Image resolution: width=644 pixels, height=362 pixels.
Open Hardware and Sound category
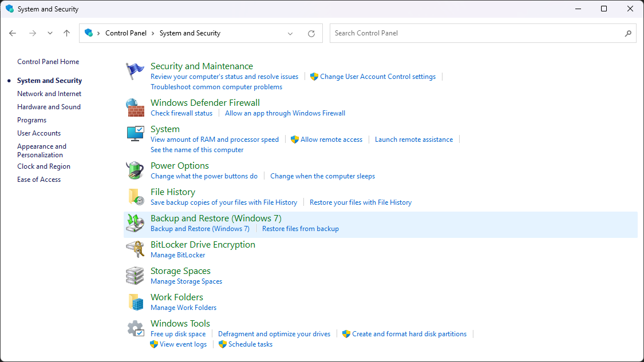coord(49,107)
